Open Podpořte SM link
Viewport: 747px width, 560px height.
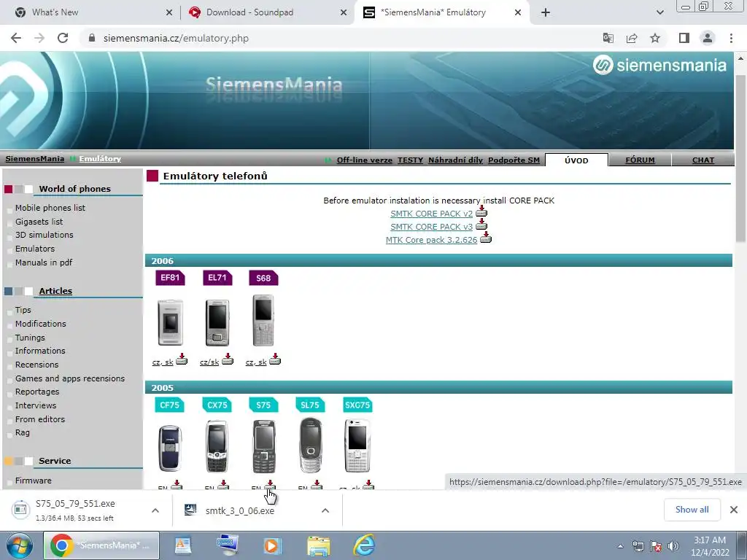(514, 160)
